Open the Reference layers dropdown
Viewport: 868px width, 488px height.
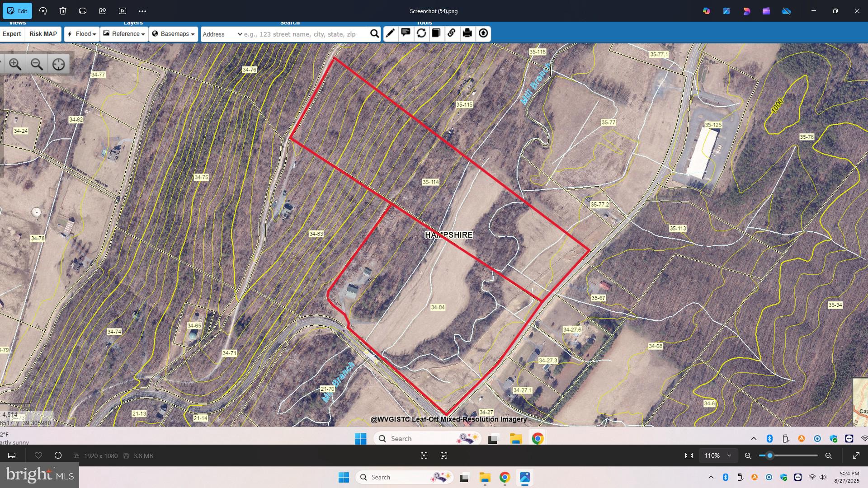click(124, 34)
